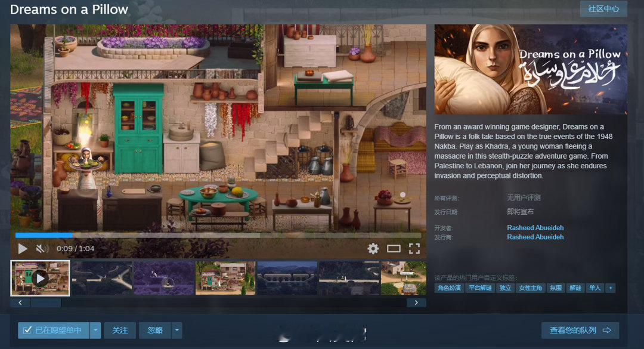Seek within the video progress bar
Screen dimensions: 644x349
pos(218,235)
